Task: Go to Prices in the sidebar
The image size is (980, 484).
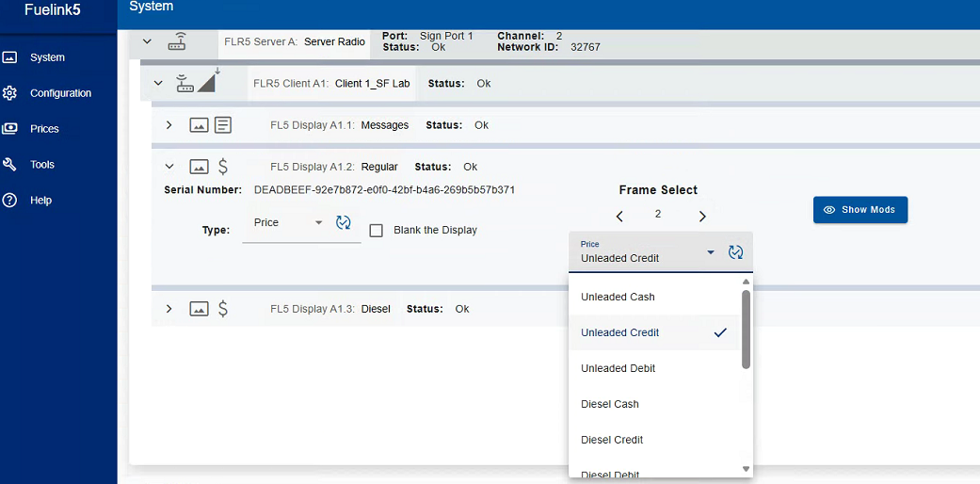Action: (44, 129)
